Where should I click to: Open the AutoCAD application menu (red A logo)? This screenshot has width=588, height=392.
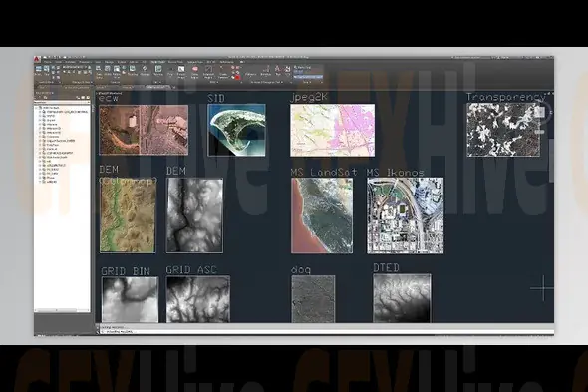pos(37,59)
